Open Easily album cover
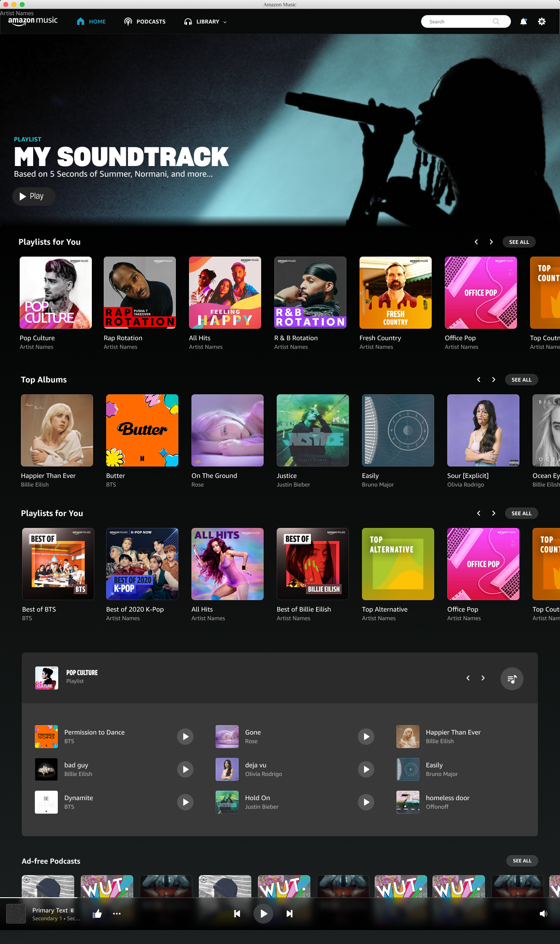This screenshot has width=560, height=944. coord(398,430)
